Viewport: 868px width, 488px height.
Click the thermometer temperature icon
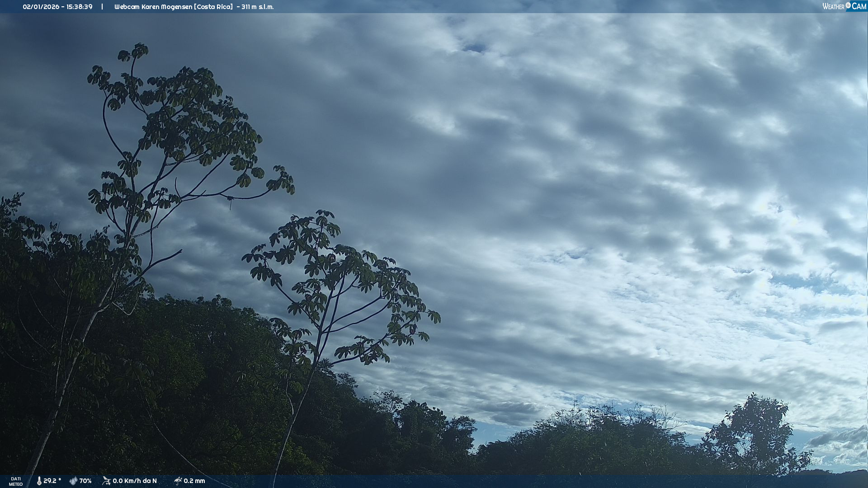pos(39,481)
